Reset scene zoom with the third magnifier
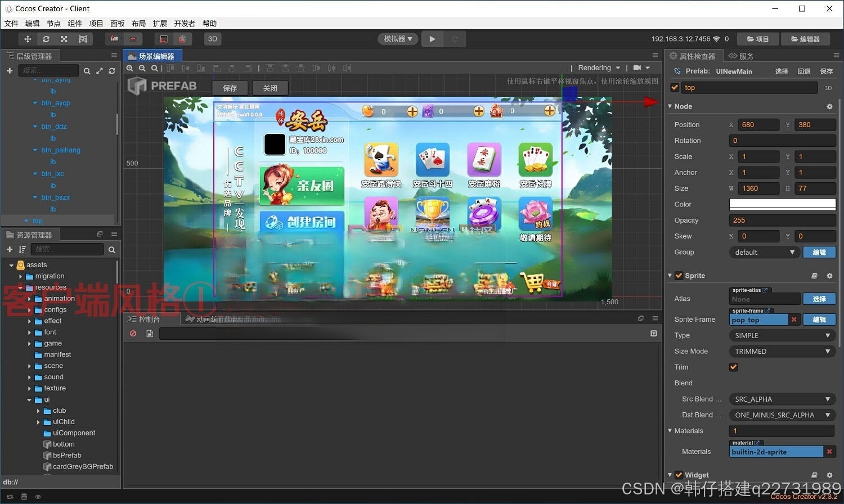 pyautogui.click(x=154, y=68)
